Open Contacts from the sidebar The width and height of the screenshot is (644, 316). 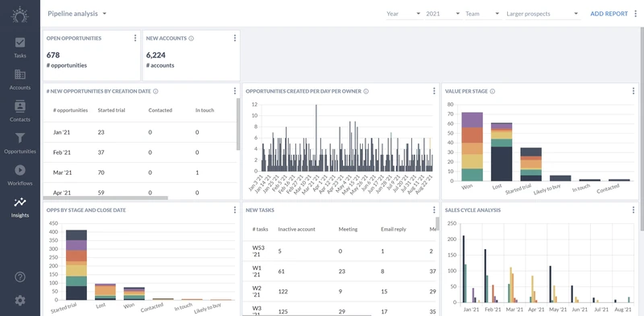(x=19, y=106)
